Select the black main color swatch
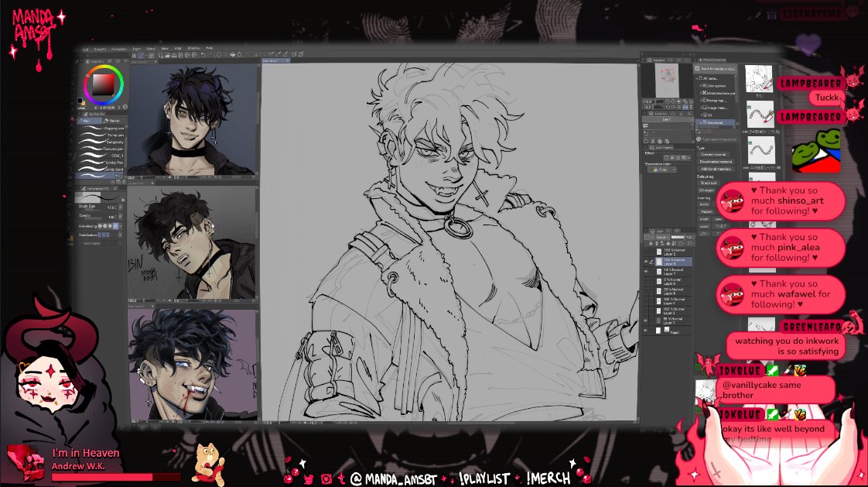 [x=80, y=101]
